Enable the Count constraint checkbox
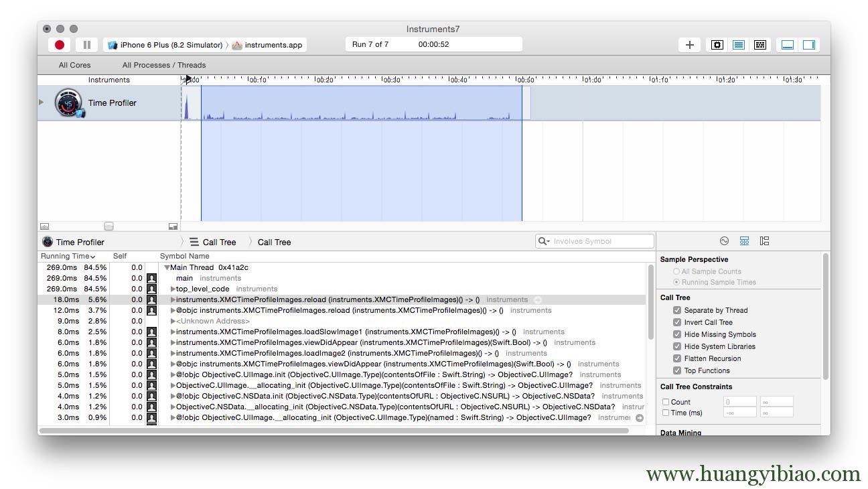 click(666, 402)
